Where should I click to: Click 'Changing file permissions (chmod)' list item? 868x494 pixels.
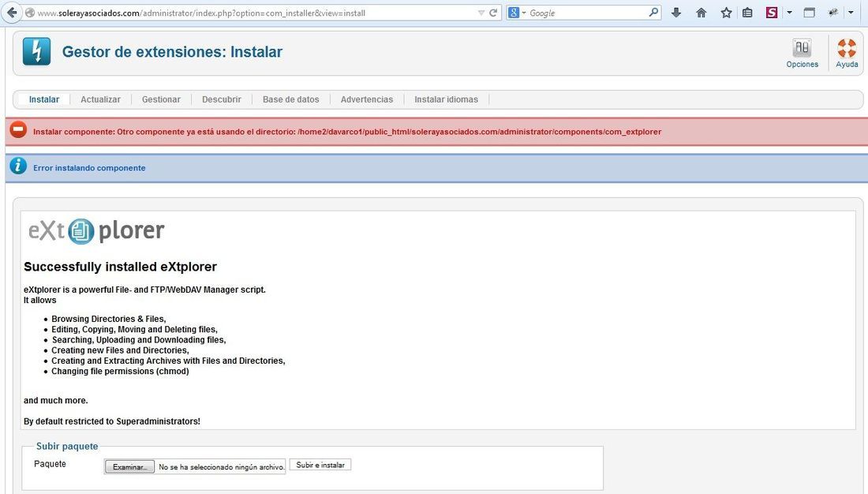click(120, 371)
